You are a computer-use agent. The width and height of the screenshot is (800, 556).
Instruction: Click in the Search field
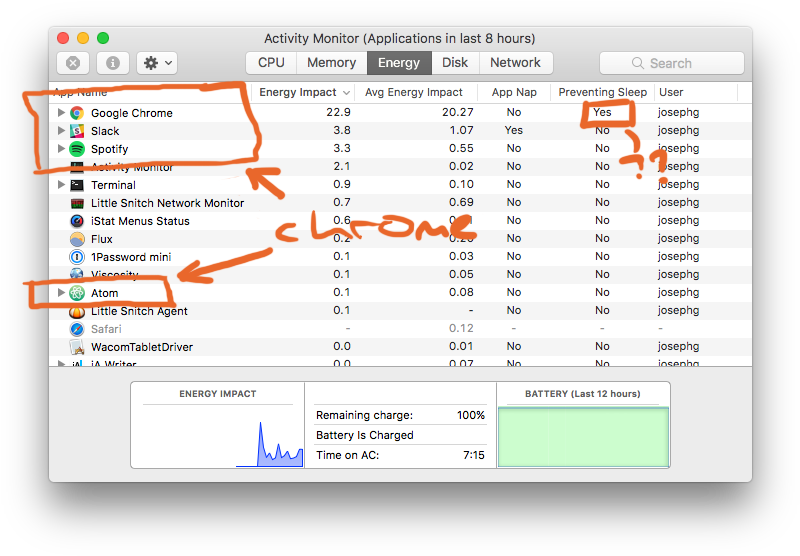(x=671, y=63)
